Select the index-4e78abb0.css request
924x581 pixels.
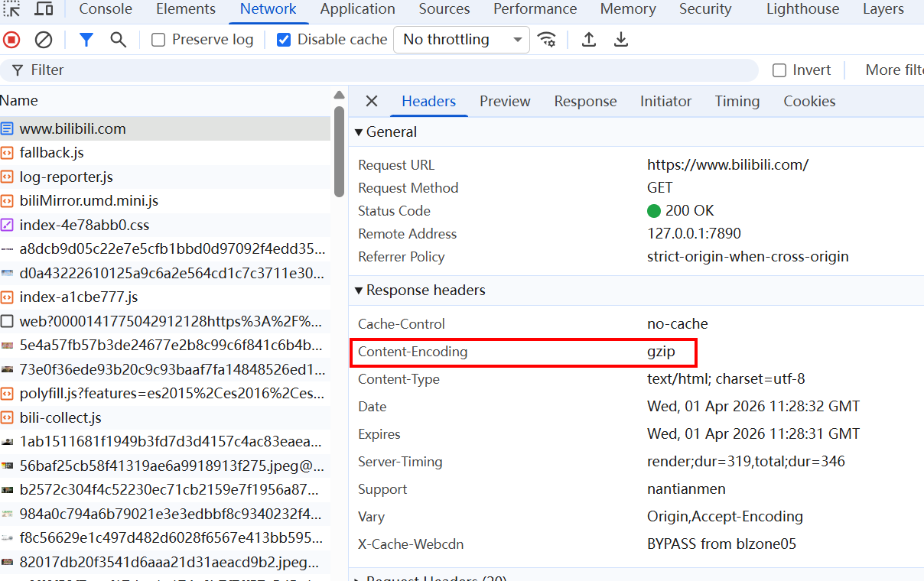pos(165,225)
